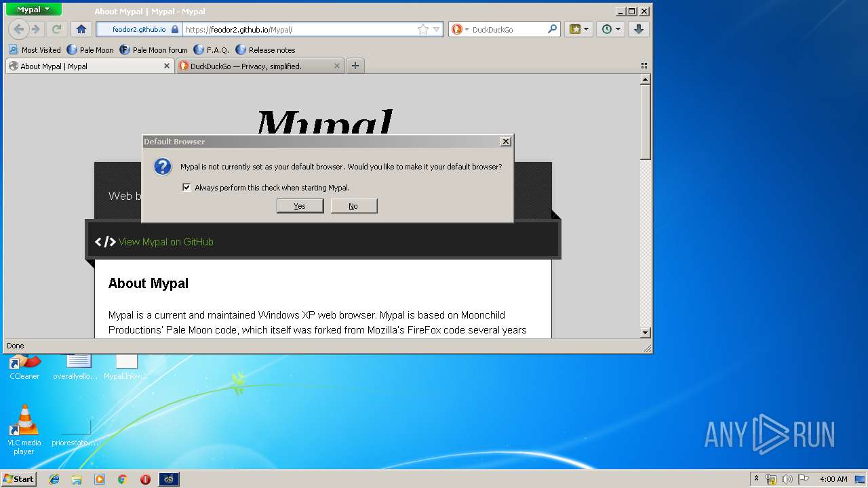This screenshot has height=488, width=868.
Task: Click the 'Done' status bar text
Action: pos(16,346)
